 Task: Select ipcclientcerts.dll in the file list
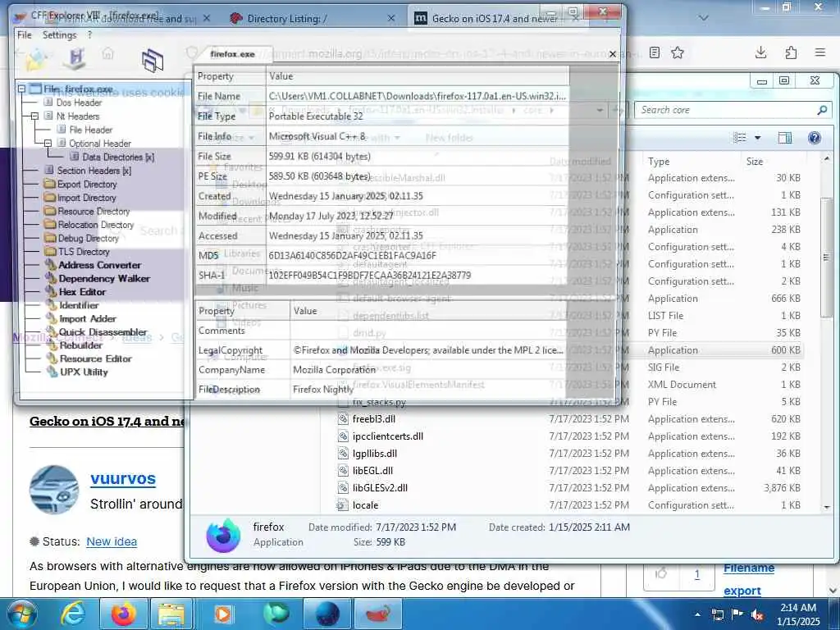(x=388, y=436)
